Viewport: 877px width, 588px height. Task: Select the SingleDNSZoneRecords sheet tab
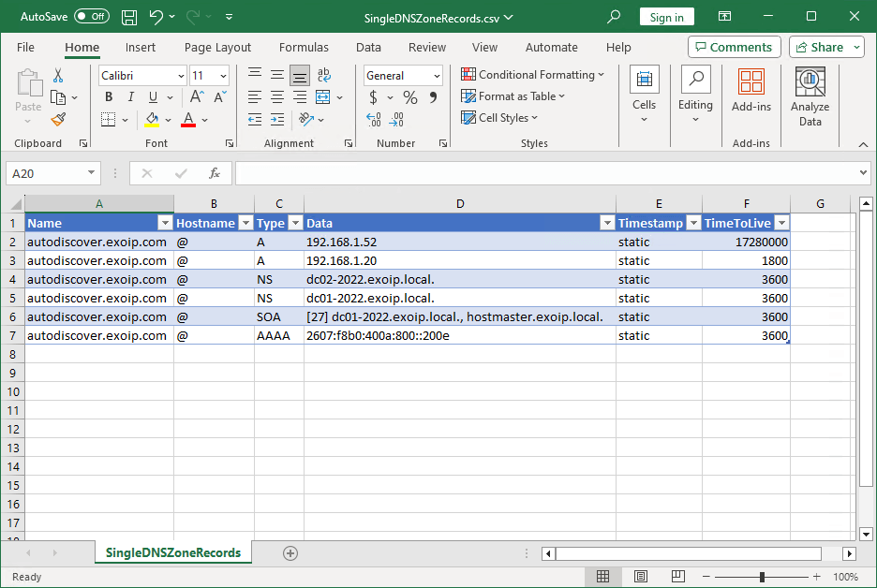[x=173, y=553]
